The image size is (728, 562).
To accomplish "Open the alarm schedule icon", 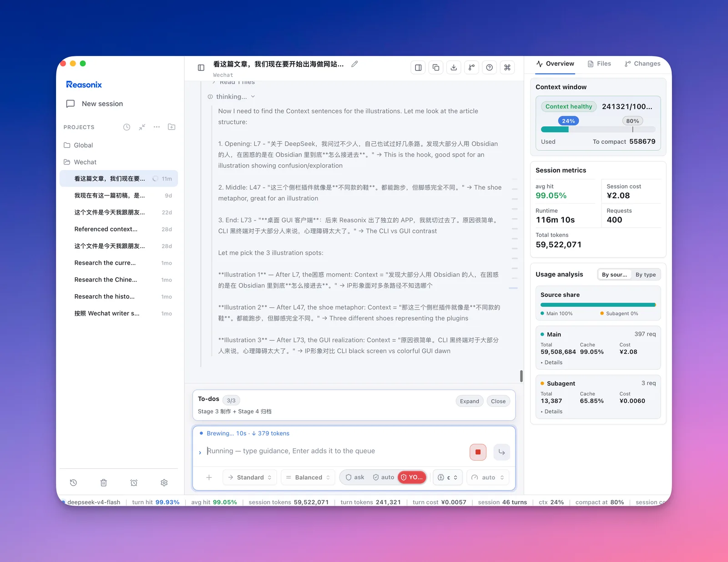I will point(134,483).
